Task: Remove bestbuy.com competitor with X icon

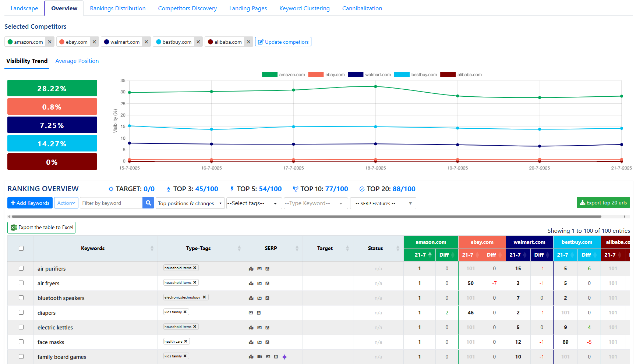Action: tap(198, 42)
